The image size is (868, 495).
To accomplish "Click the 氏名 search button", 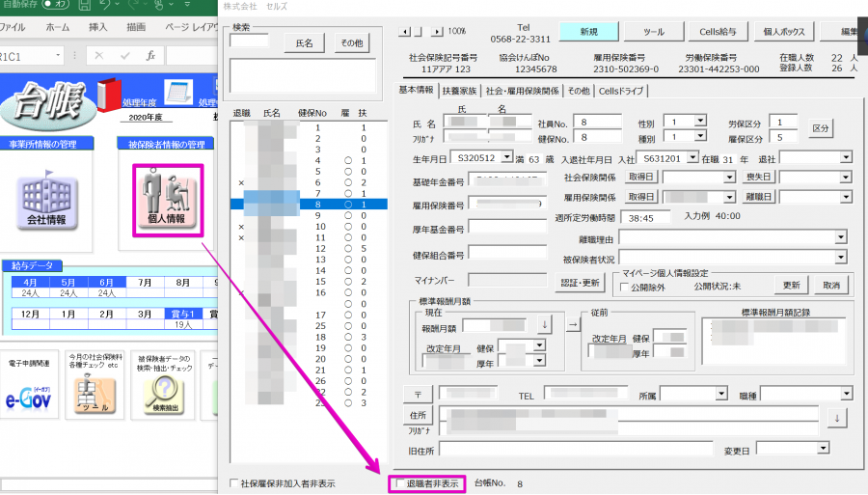I will pos(304,42).
